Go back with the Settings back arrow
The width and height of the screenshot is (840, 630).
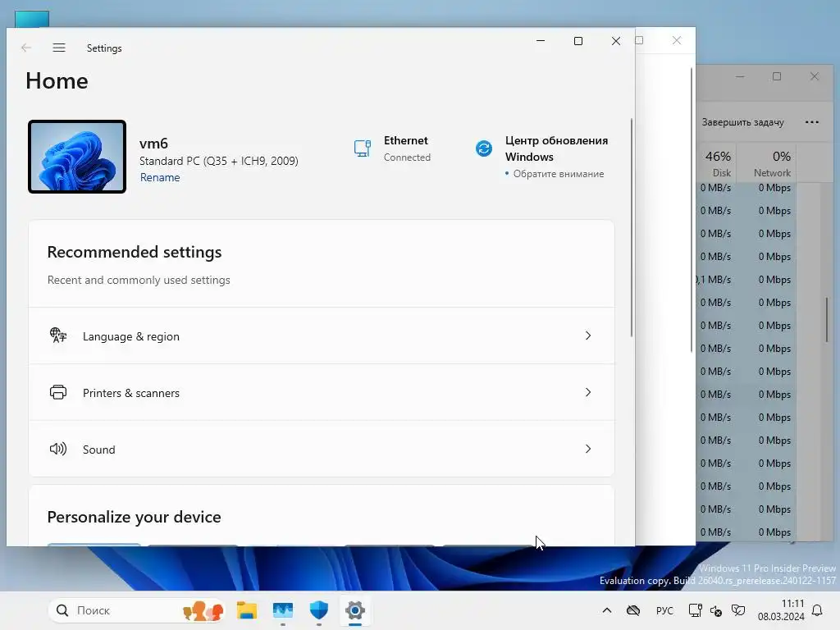tap(25, 48)
